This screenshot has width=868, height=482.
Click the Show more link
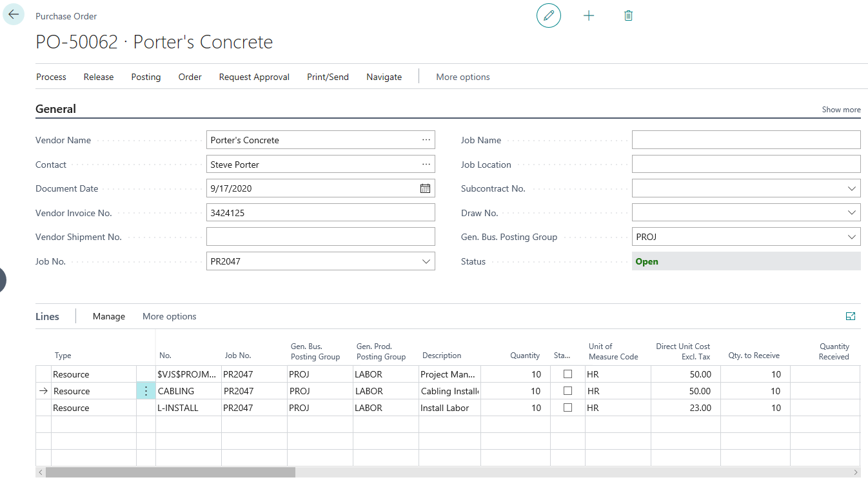click(841, 110)
